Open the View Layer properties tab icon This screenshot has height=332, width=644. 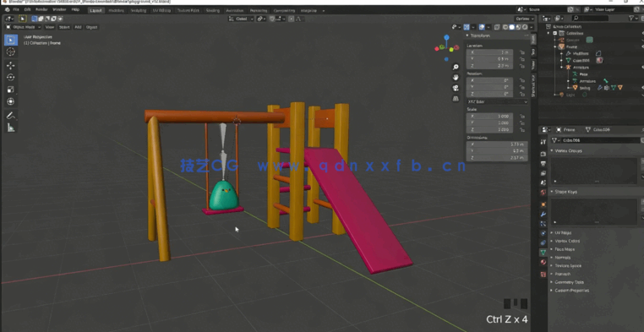pyautogui.click(x=543, y=173)
